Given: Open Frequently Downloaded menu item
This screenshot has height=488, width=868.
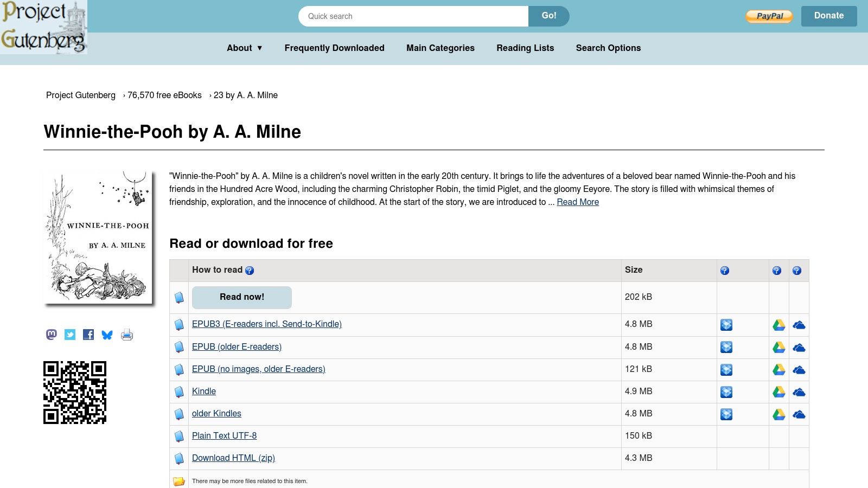Looking at the screenshot, I should 334,48.
